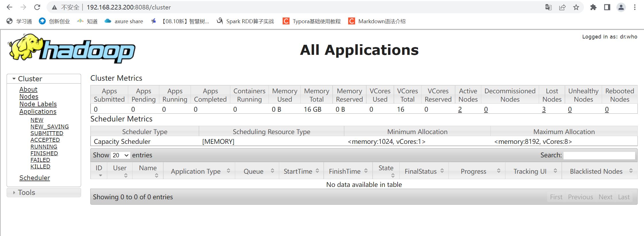The height and width of the screenshot is (236, 644).
Task: Open the user profile avatar icon
Action: coord(621,7)
